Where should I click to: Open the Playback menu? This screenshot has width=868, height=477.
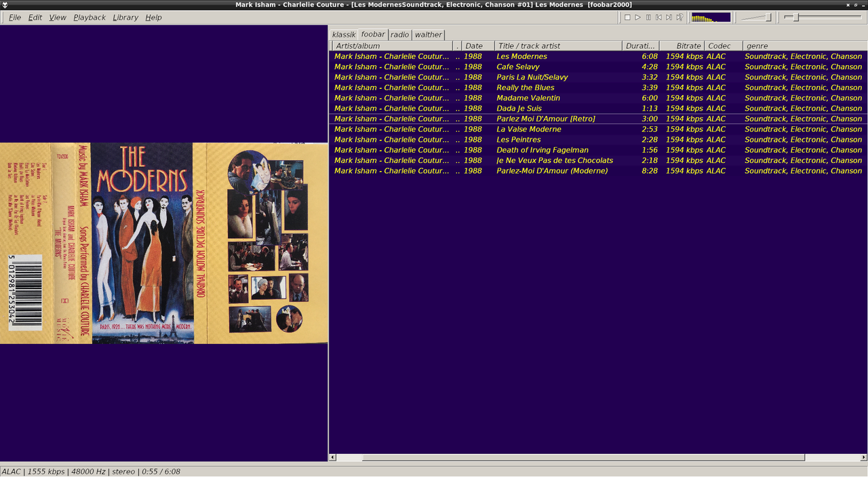click(x=90, y=17)
